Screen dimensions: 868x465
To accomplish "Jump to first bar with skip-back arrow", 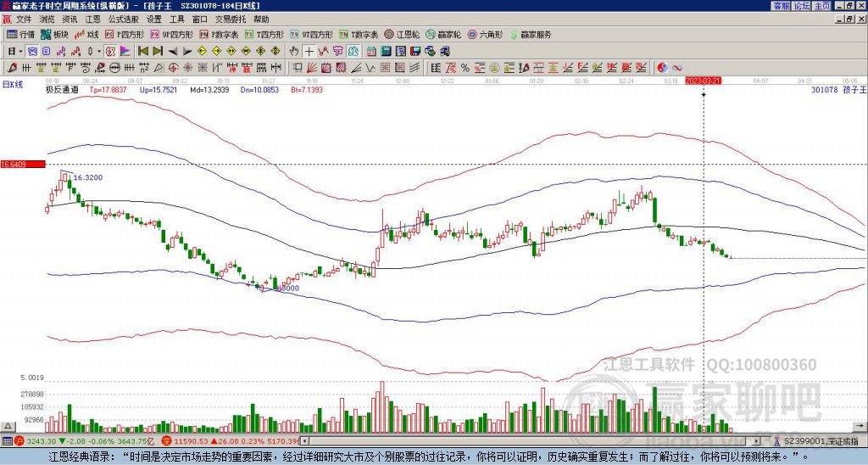I will (x=143, y=51).
